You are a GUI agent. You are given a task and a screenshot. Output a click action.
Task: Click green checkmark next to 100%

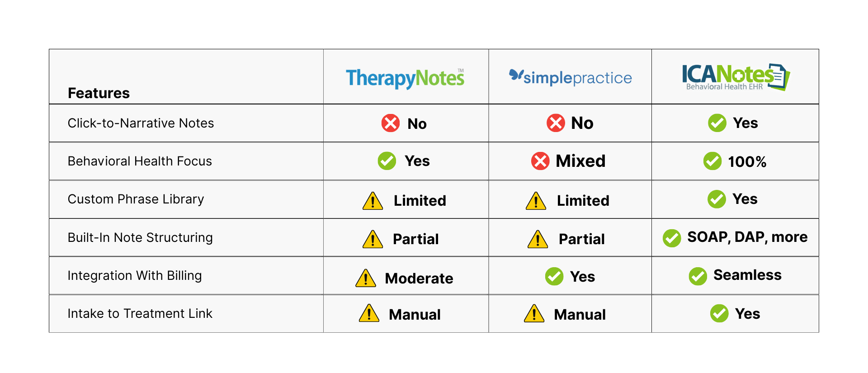(x=712, y=161)
